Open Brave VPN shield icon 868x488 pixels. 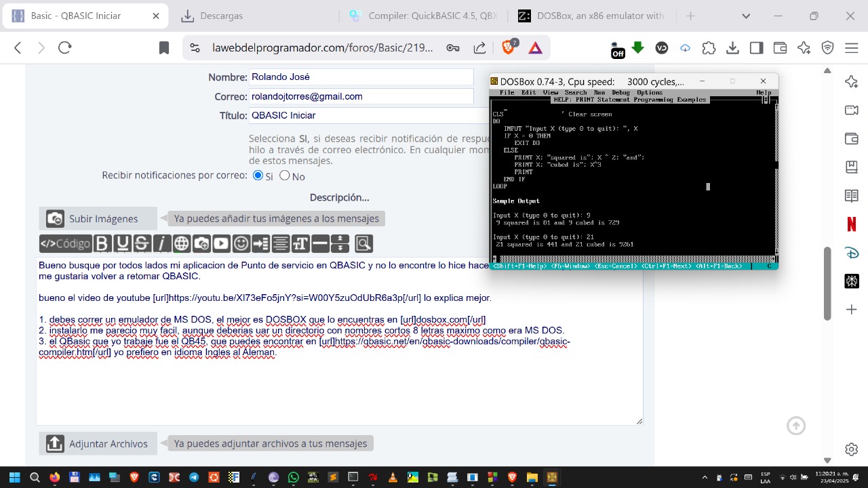[x=827, y=47]
